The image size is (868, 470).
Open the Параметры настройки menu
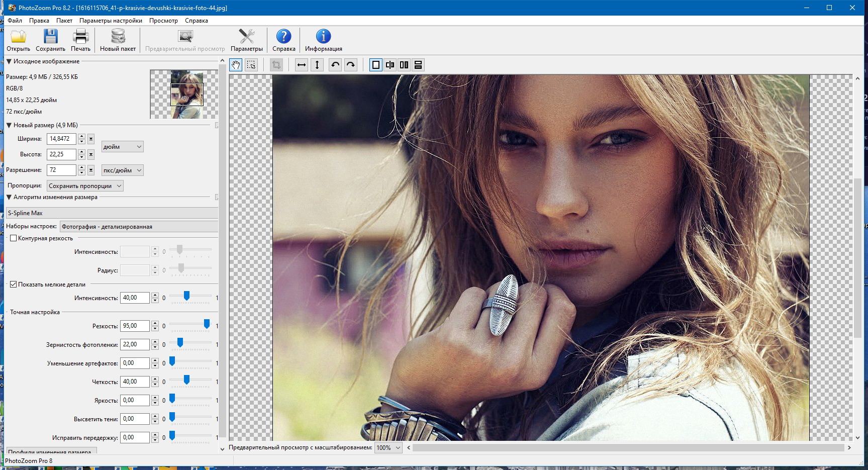click(x=111, y=21)
